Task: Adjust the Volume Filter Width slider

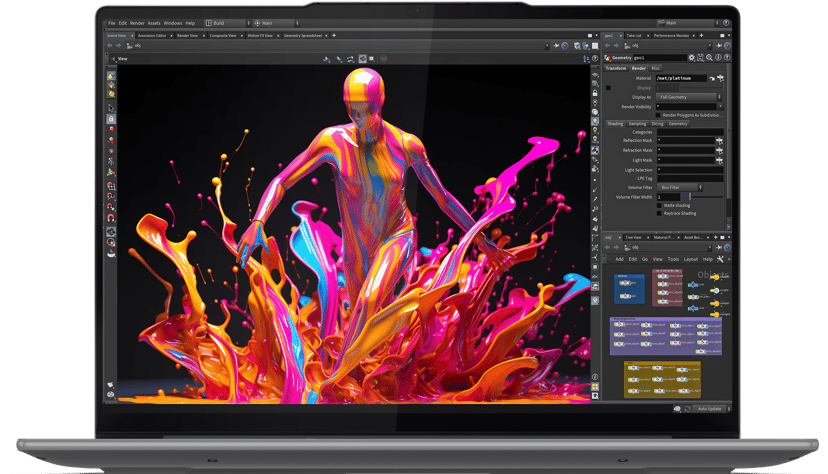Action: (702, 197)
